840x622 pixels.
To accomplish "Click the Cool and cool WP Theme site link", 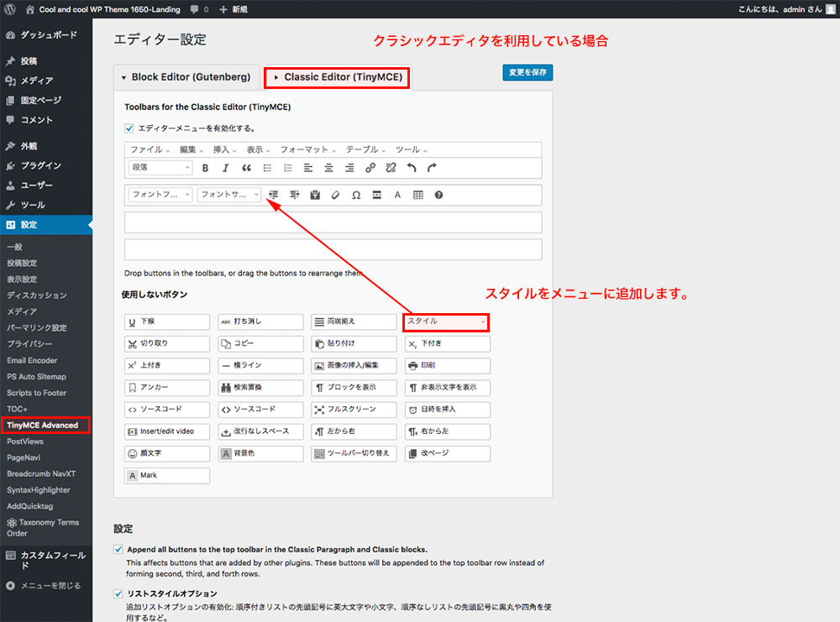I will [103, 9].
